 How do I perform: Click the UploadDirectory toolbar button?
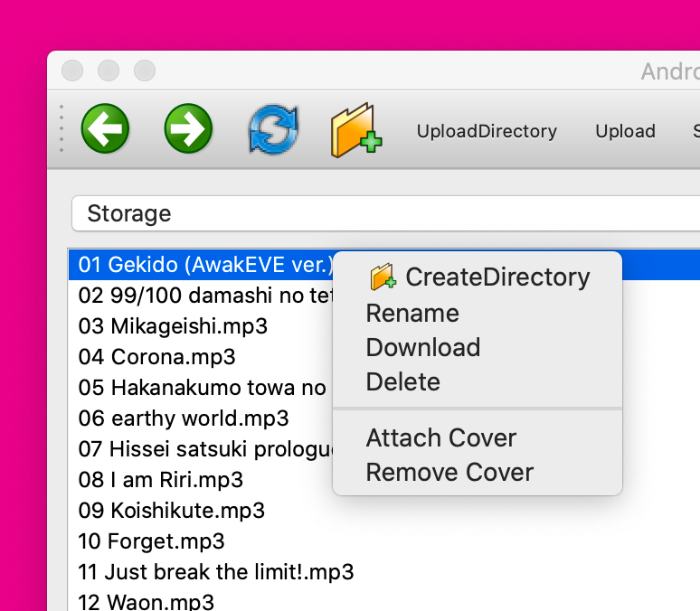click(x=487, y=131)
